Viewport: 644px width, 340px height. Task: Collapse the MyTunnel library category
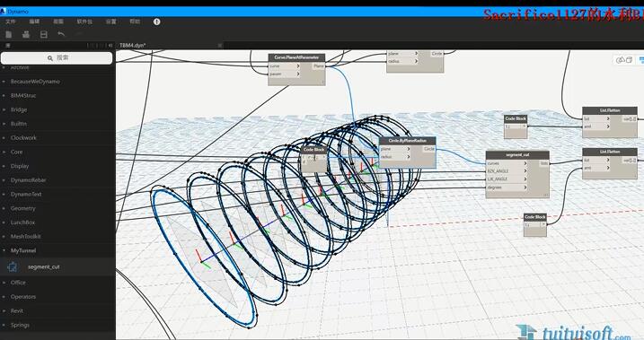(23, 250)
